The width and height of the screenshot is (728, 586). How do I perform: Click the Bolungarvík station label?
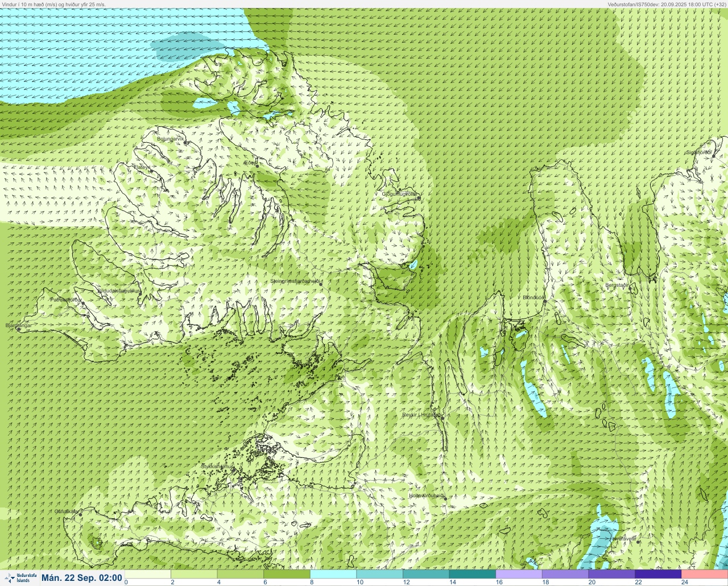171,139
